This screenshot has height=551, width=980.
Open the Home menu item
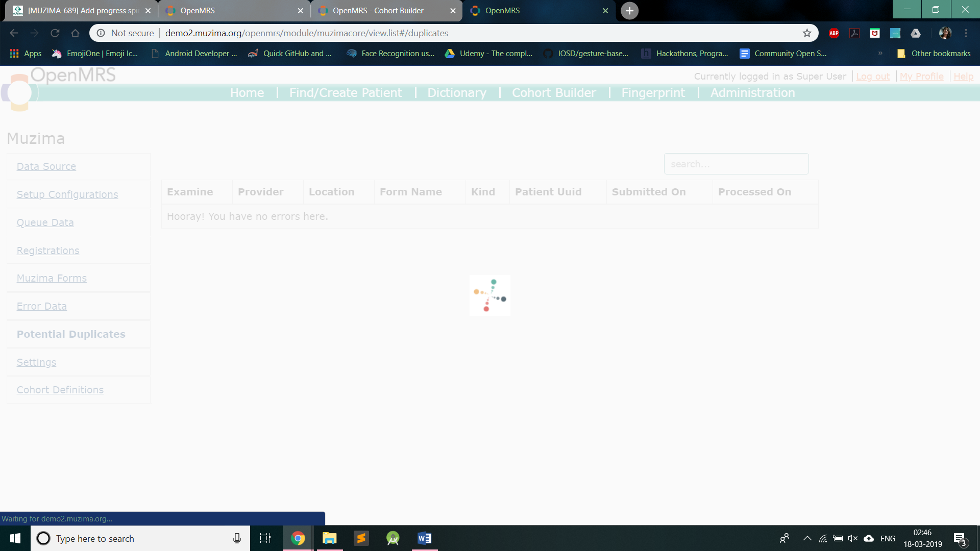point(247,93)
